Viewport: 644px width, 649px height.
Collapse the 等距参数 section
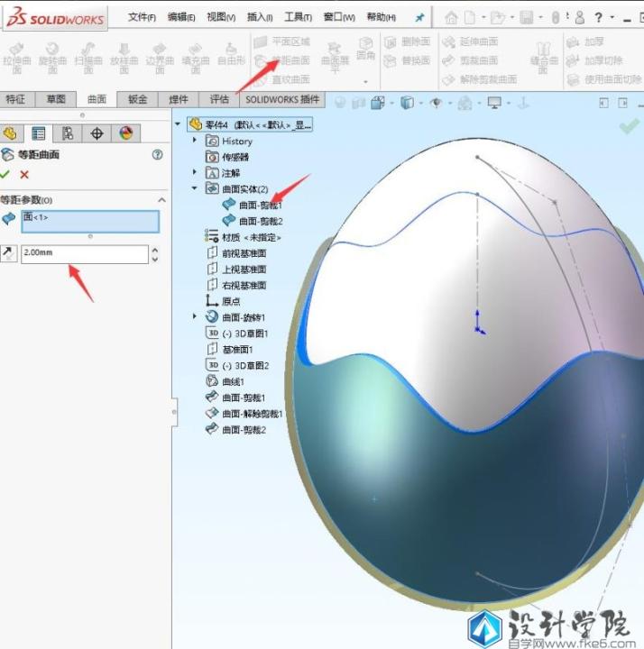coord(162,200)
